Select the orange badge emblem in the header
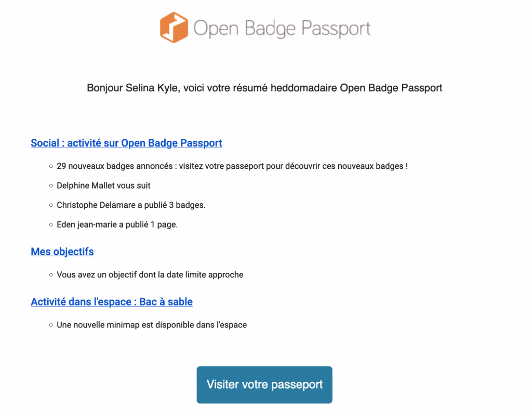The height and width of the screenshot is (410, 532). [x=174, y=27]
